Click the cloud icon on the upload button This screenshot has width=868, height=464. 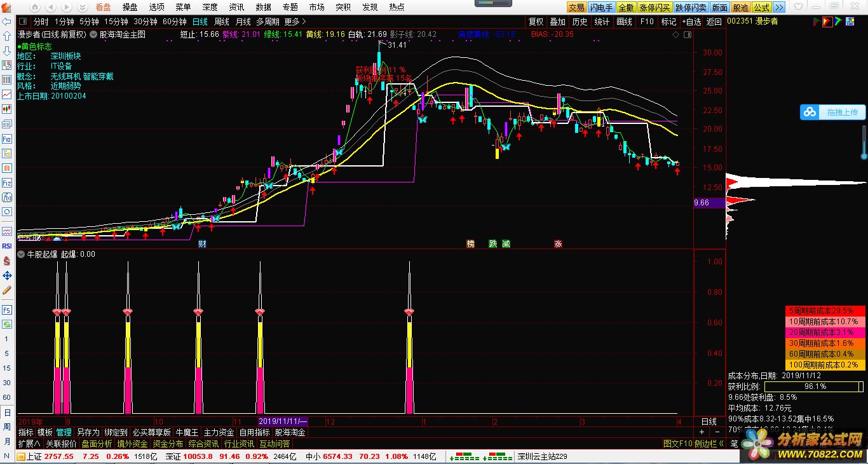pyautogui.click(x=810, y=112)
